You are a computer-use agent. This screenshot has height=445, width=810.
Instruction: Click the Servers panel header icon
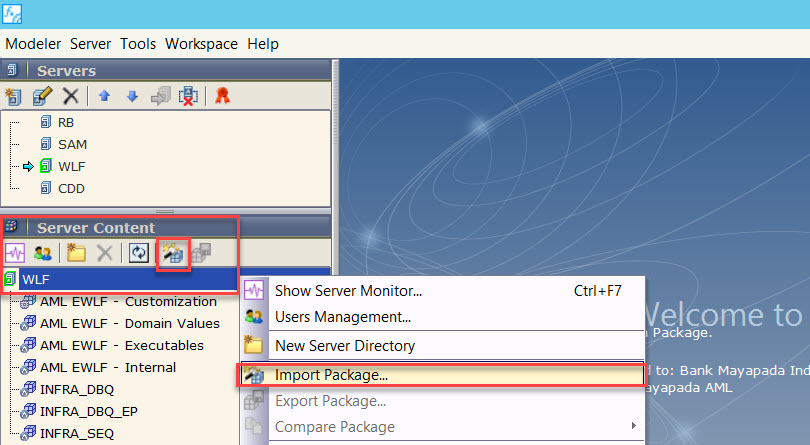click(x=12, y=70)
